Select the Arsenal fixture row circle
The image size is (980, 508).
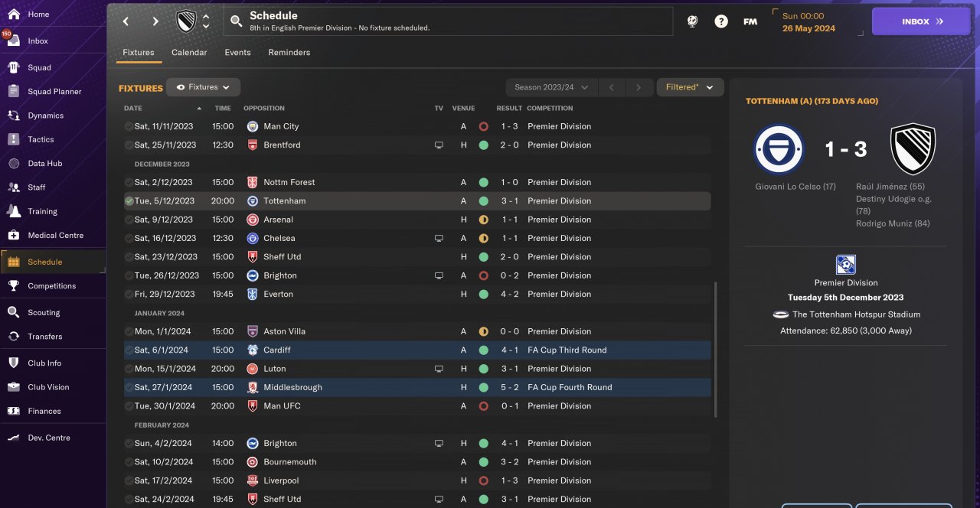(x=129, y=220)
